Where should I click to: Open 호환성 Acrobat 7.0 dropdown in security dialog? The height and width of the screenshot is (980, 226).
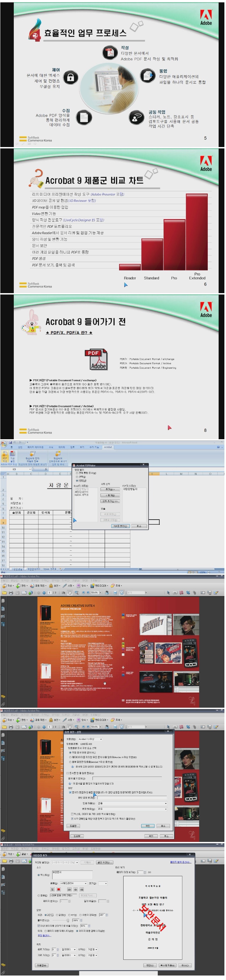coord(90,739)
